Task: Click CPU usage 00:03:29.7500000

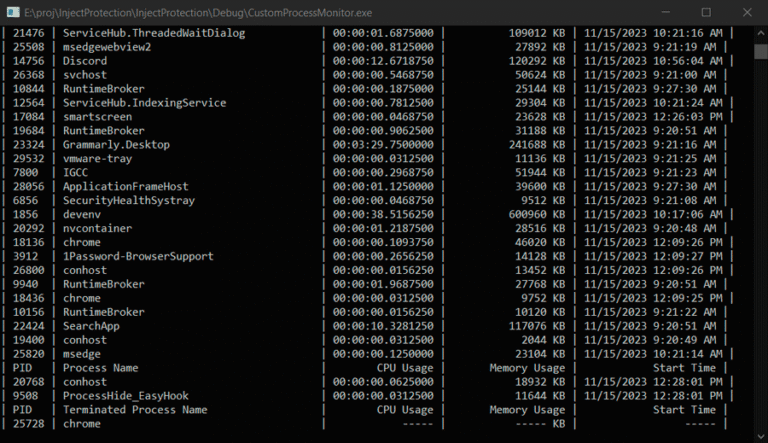Action: tap(383, 145)
